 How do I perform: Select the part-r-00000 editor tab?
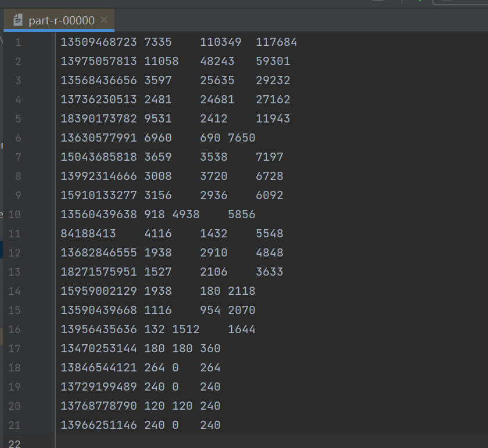pos(59,20)
